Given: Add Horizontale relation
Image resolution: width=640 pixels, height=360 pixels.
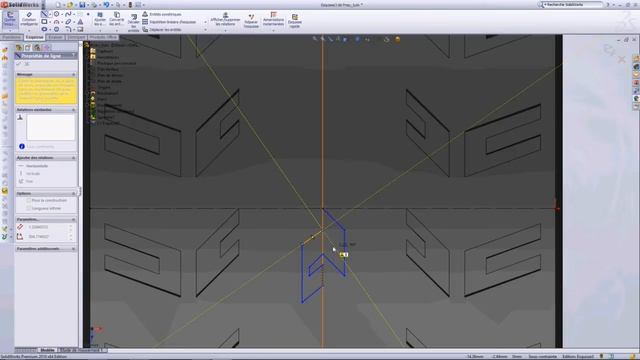Looking at the screenshot, I should [x=34, y=166].
